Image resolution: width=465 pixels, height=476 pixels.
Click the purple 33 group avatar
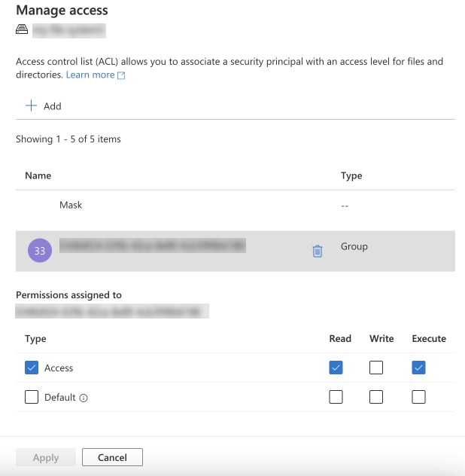[x=39, y=252]
